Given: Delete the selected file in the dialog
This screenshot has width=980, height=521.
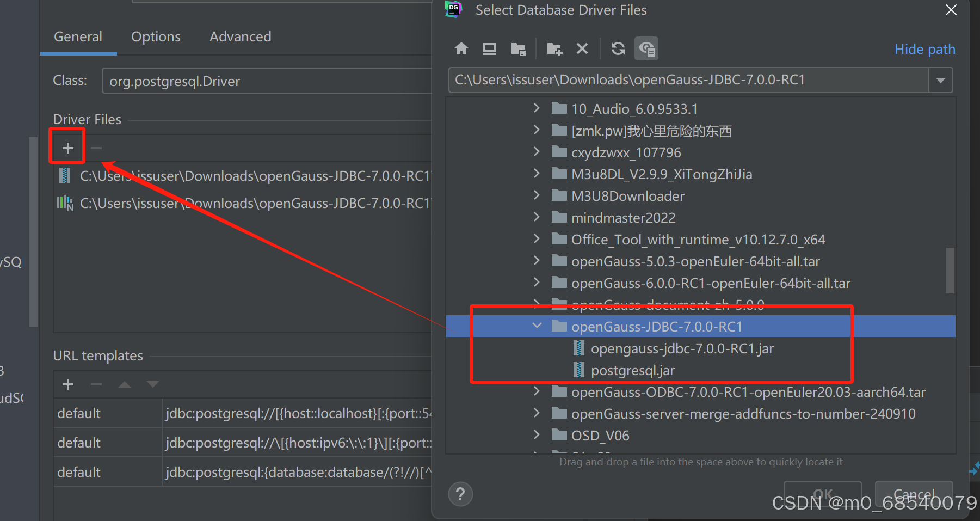Looking at the screenshot, I should 582,48.
